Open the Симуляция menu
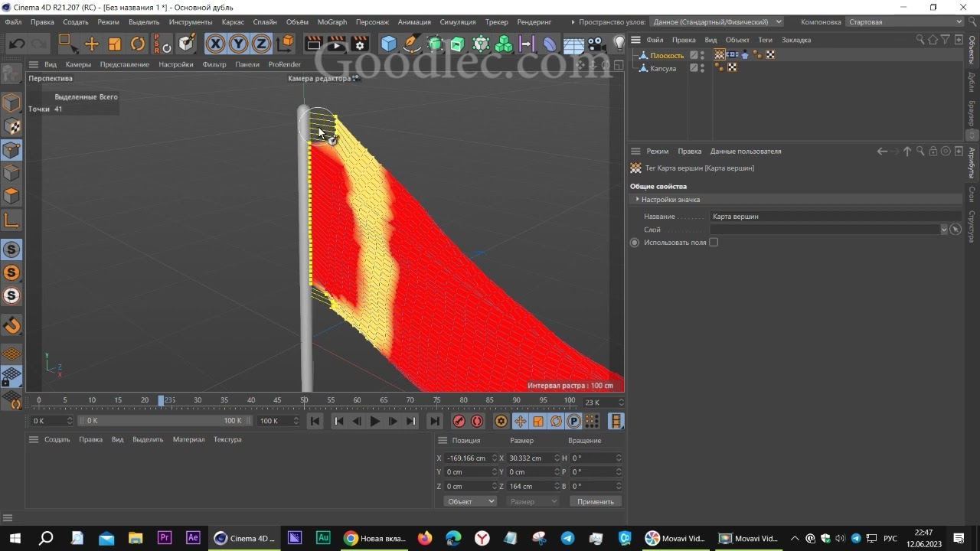Viewport: 980px width, 551px height. tap(458, 22)
